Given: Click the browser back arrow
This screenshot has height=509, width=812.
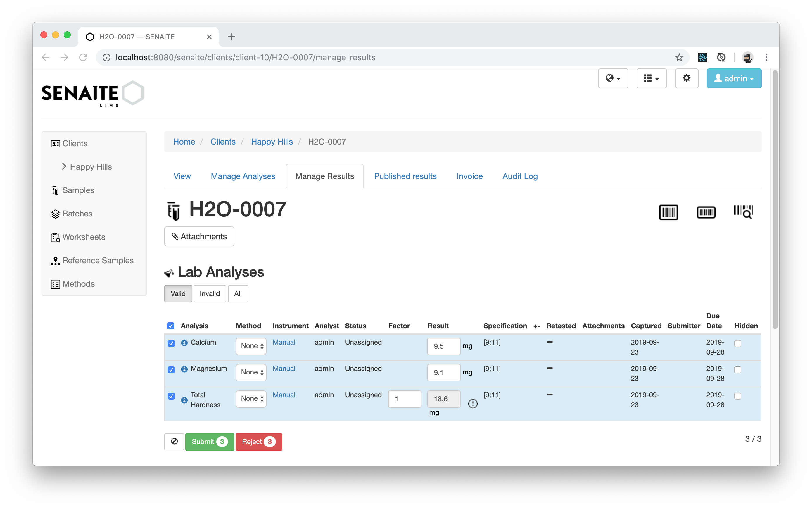Looking at the screenshot, I should pos(46,57).
